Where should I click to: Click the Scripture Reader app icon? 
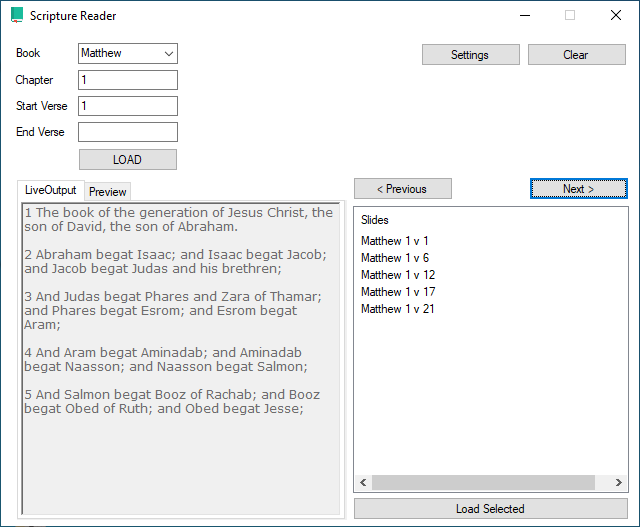click(x=16, y=16)
